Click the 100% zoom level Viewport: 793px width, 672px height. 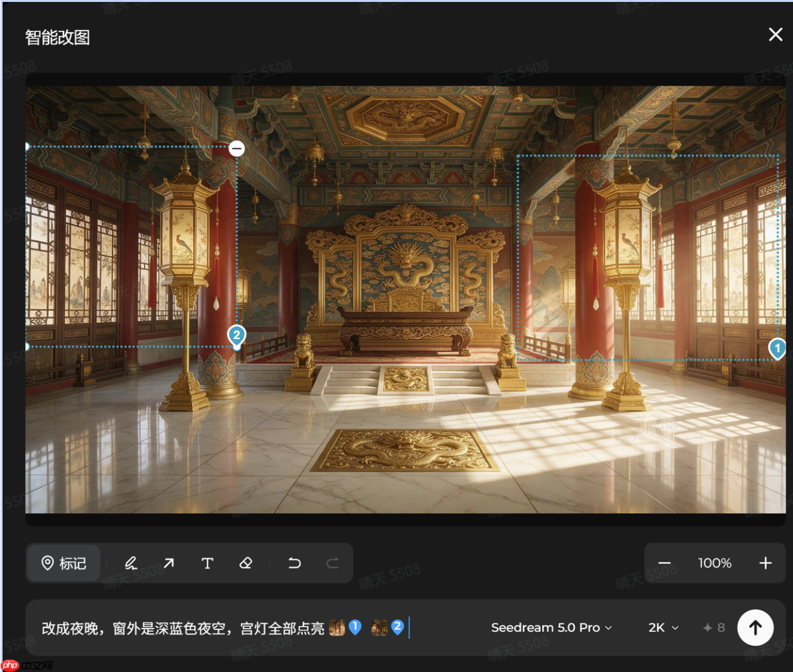[715, 563]
